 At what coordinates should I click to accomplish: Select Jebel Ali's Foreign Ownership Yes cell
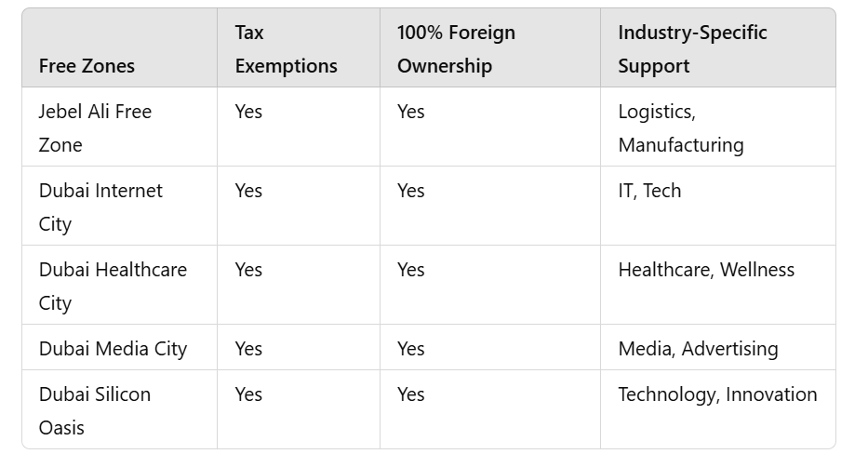tap(410, 112)
